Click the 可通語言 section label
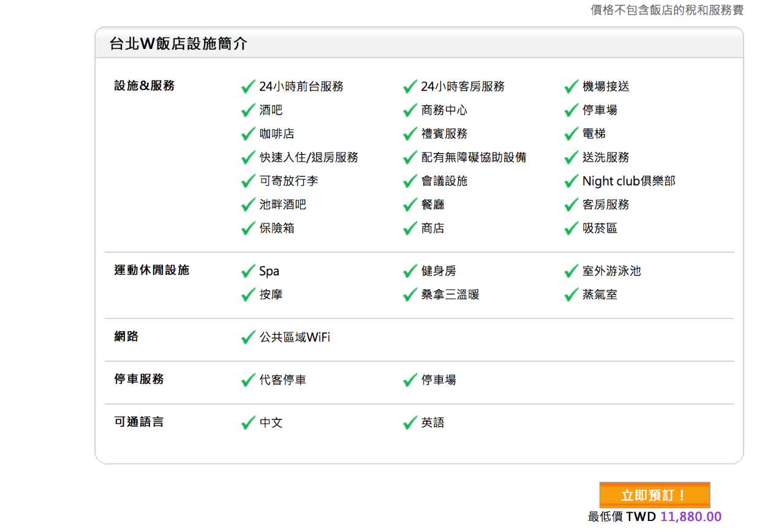 point(139,422)
